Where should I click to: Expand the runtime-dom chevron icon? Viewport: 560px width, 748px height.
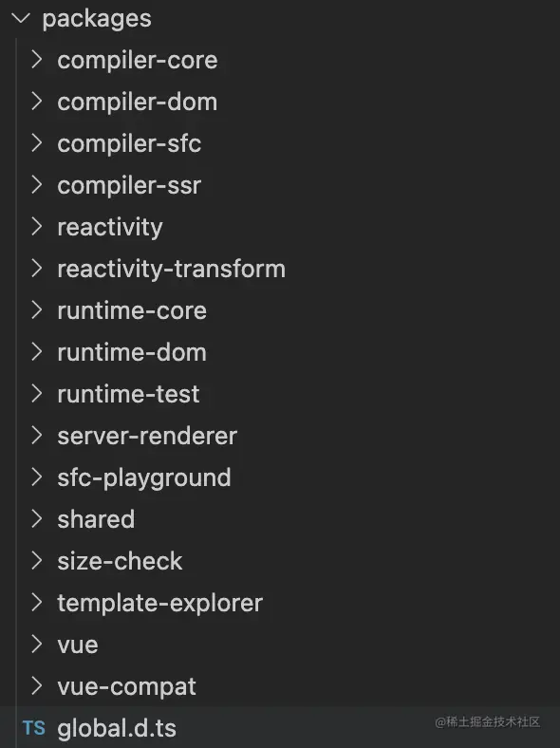coord(37,352)
